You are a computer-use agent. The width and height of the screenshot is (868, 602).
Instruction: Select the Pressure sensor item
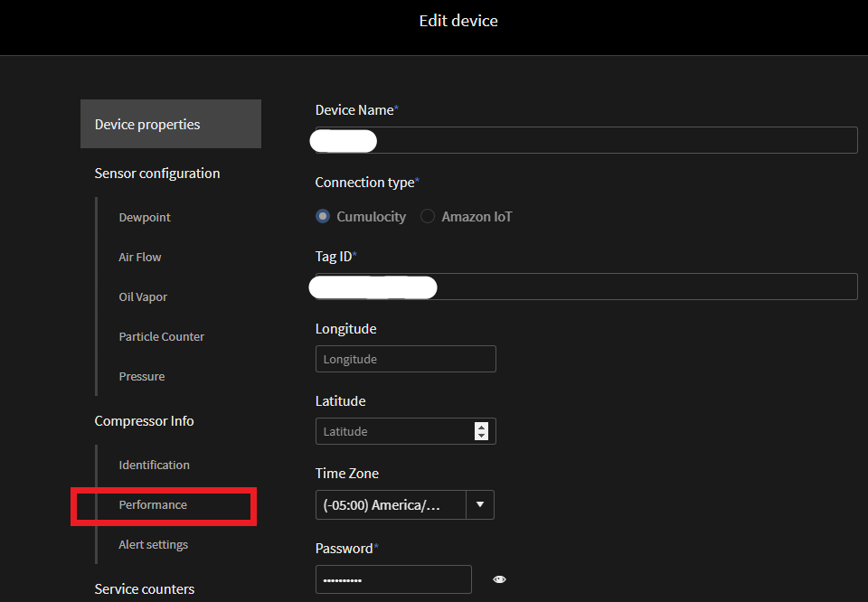click(x=142, y=376)
